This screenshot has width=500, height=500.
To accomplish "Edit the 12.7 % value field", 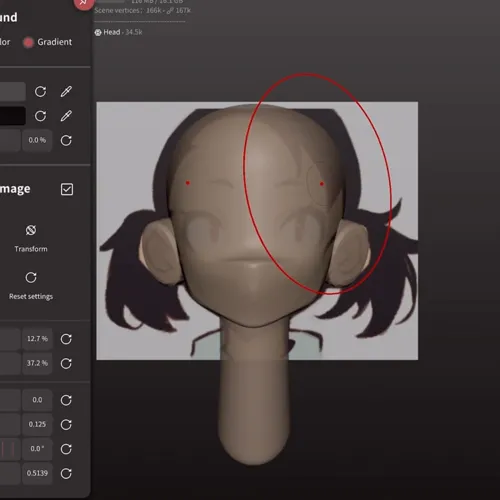I will point(37,339).
